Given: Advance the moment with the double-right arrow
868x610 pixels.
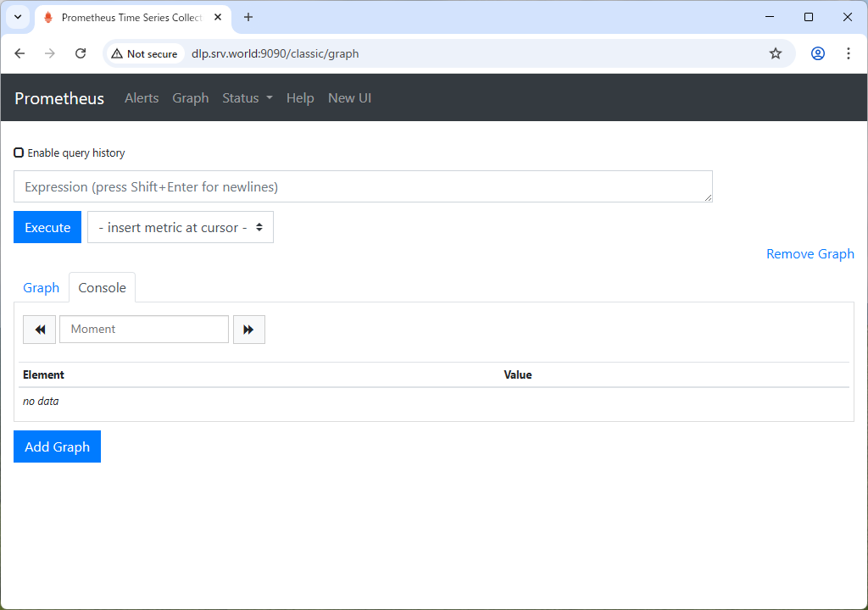Looking at the screenshot, I should click(x=248, y=330).
